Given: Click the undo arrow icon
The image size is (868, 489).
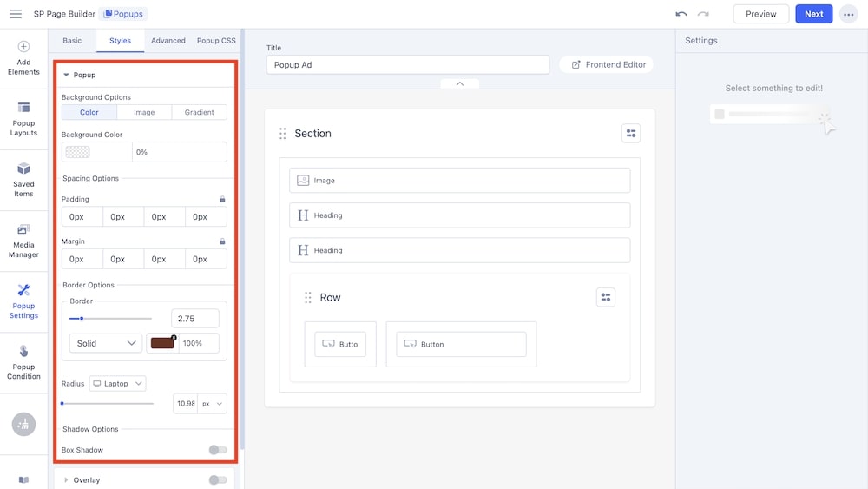Looking at the screenshot, I should point(681,14).
